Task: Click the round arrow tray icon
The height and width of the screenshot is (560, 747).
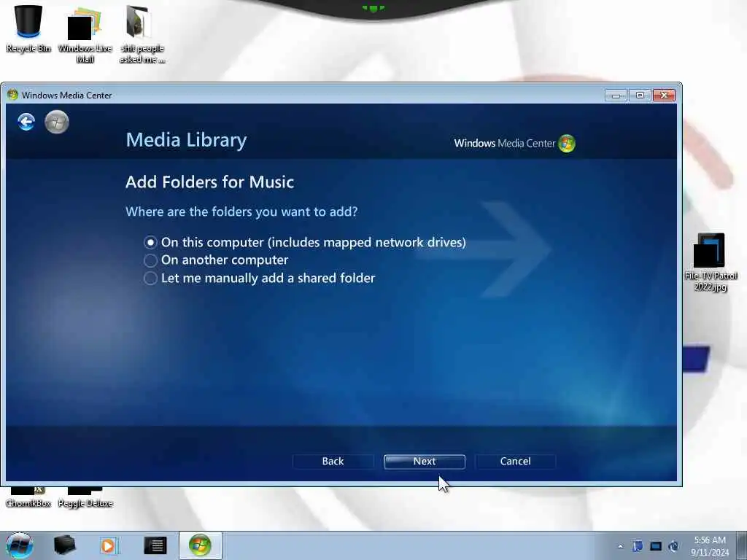Action: [x=673, y=546]
